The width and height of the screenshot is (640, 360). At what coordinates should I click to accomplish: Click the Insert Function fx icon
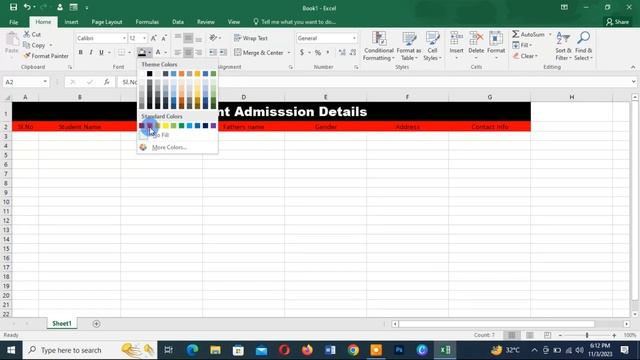tap(107, 82)
